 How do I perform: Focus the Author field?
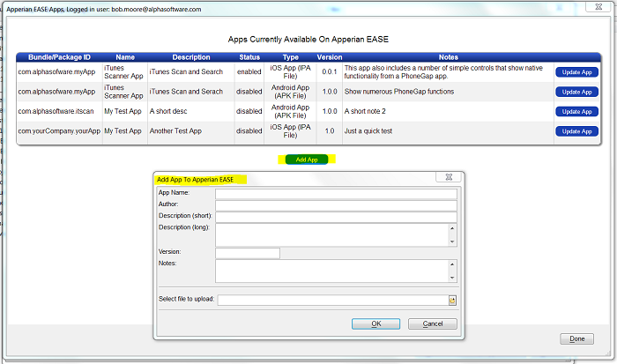336,205
